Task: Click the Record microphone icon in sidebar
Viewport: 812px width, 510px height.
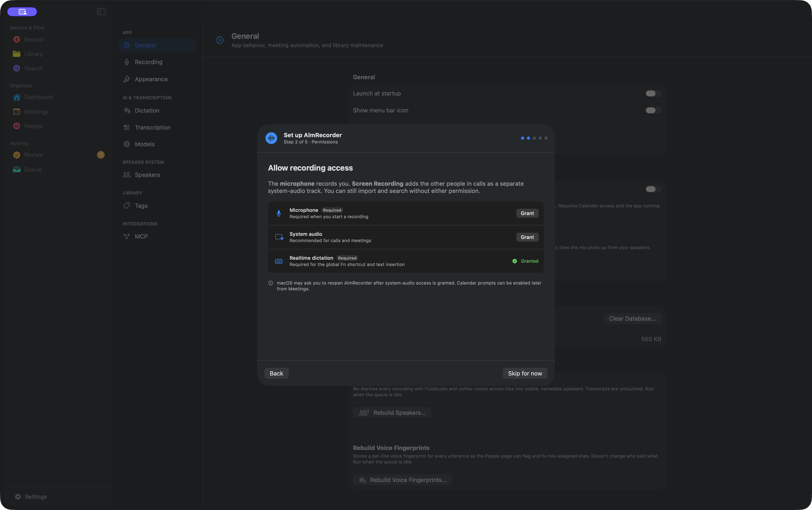Action: (16, 39)
